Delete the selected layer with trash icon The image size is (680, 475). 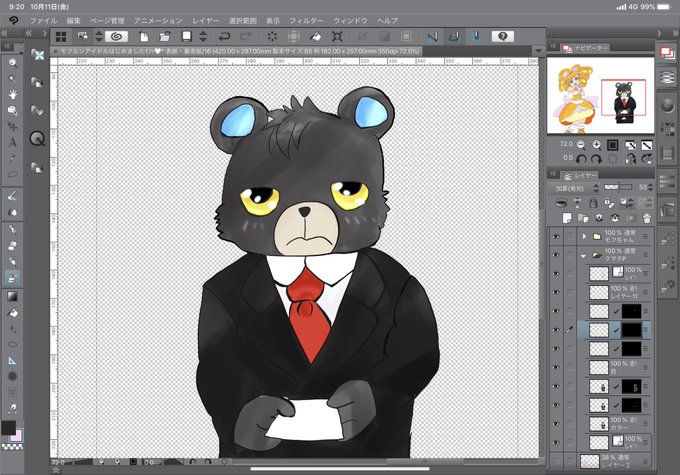(647, 218)
